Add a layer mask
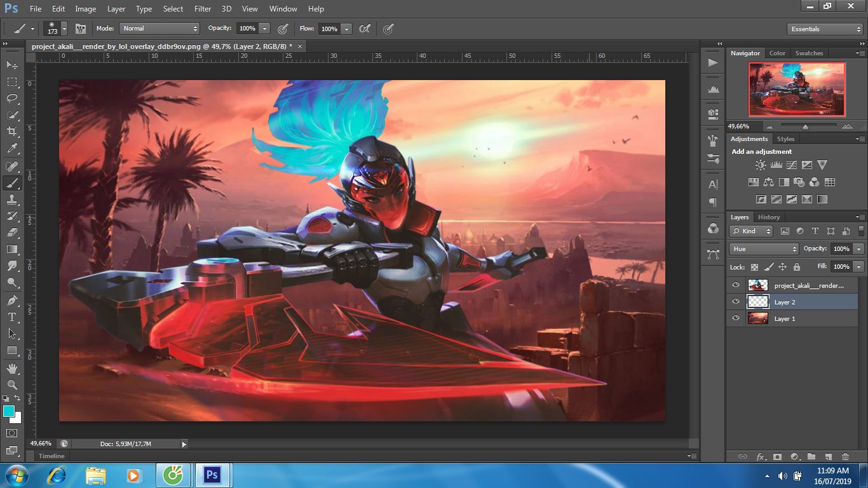 777,456
